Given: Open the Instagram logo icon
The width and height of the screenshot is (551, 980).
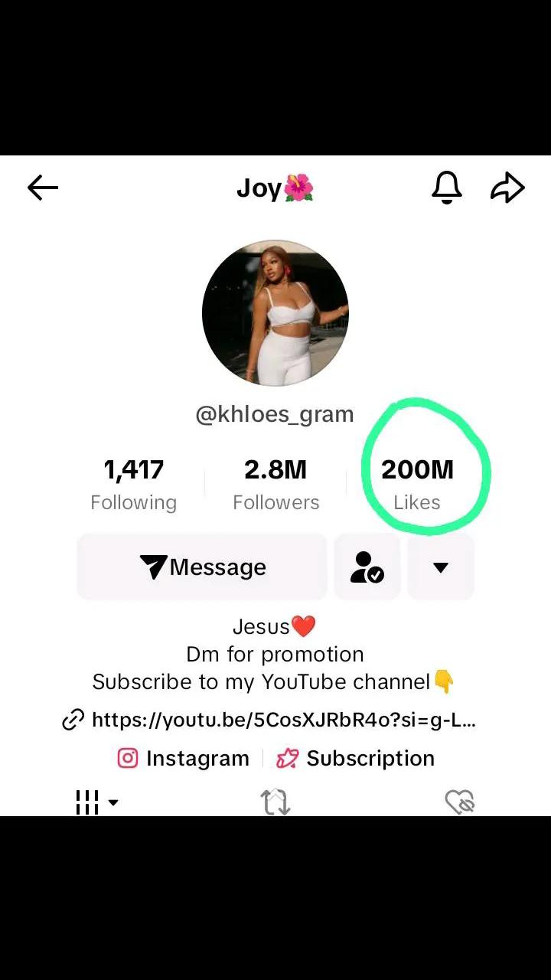Looking at the screenshot, I should click(x=128, y=758).
